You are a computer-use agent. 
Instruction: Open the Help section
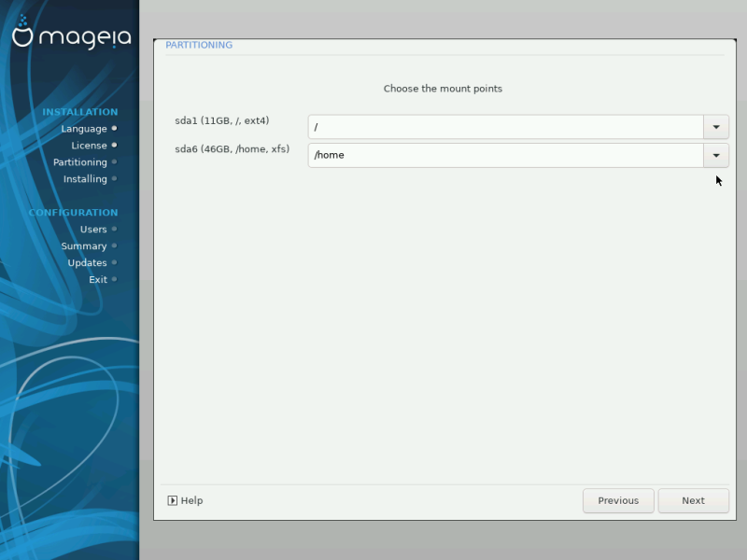click(x=185, y=500)
